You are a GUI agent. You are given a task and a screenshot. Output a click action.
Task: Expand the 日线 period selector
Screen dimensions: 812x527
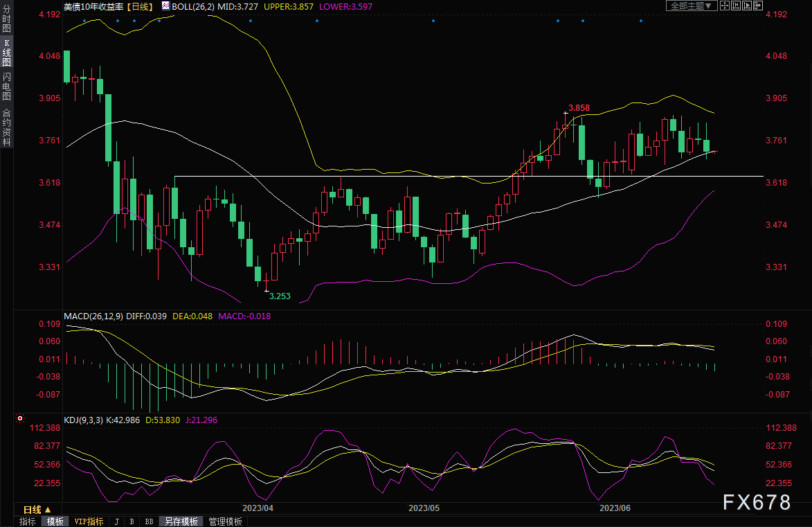[x=37, y=510]
